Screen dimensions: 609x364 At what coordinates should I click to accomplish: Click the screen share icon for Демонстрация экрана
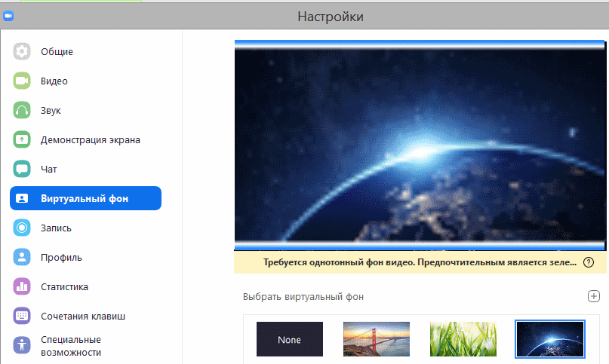click(x=22, y=139)
